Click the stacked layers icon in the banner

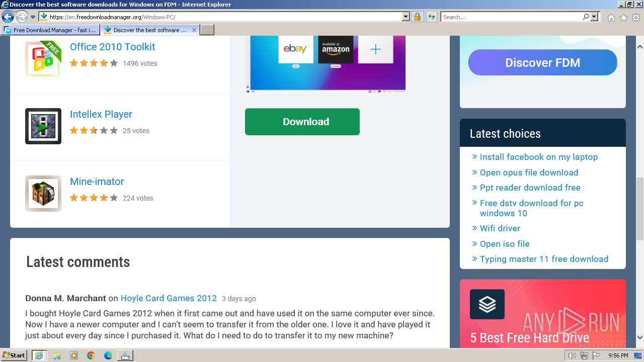click(x=487, y=304)
